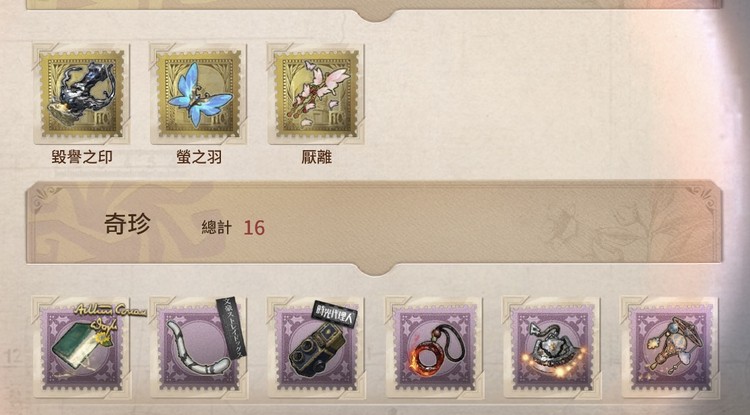The image size is (750, 415).
Task: Choose the white tiger tail accessory
Action: (199, 348)
